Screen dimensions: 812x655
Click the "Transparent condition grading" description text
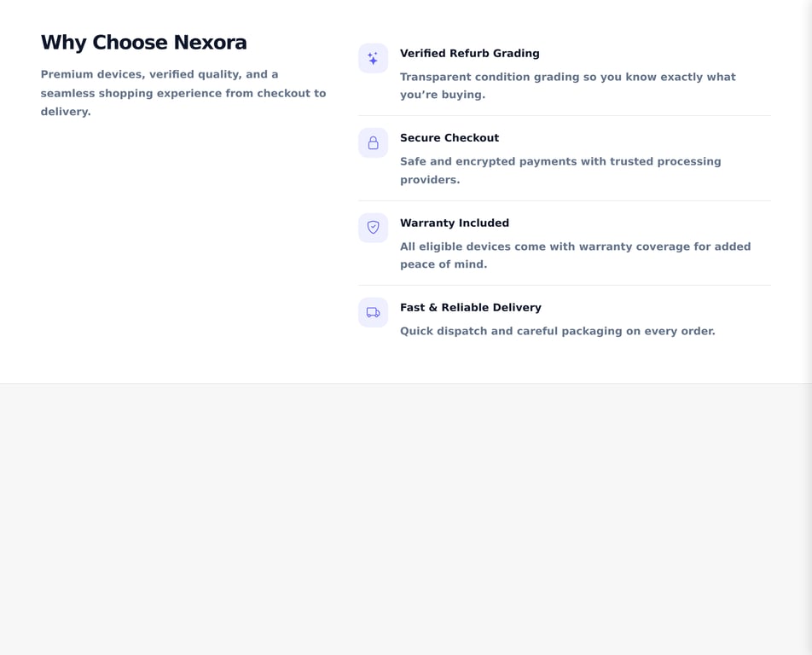click(x=567, y=85)
